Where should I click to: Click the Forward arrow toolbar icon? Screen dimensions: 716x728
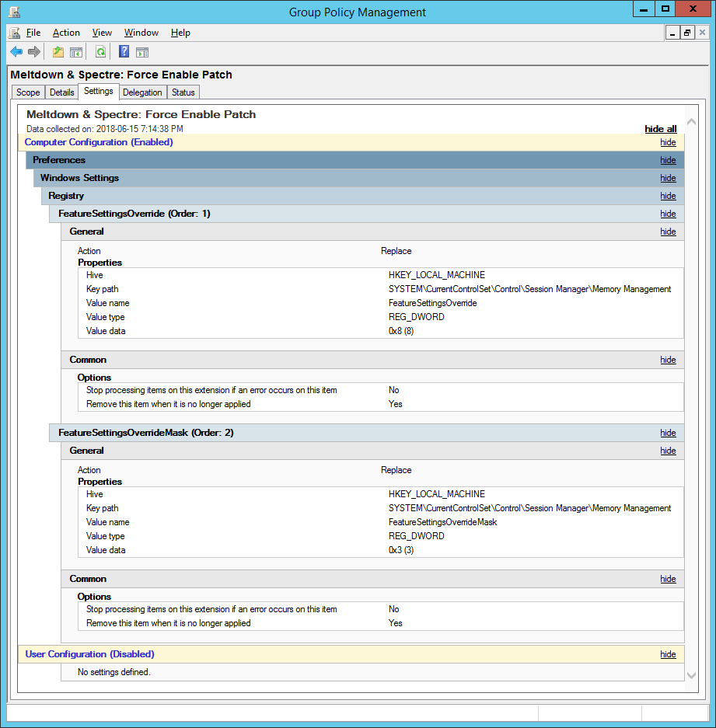[x=34, y=52]
